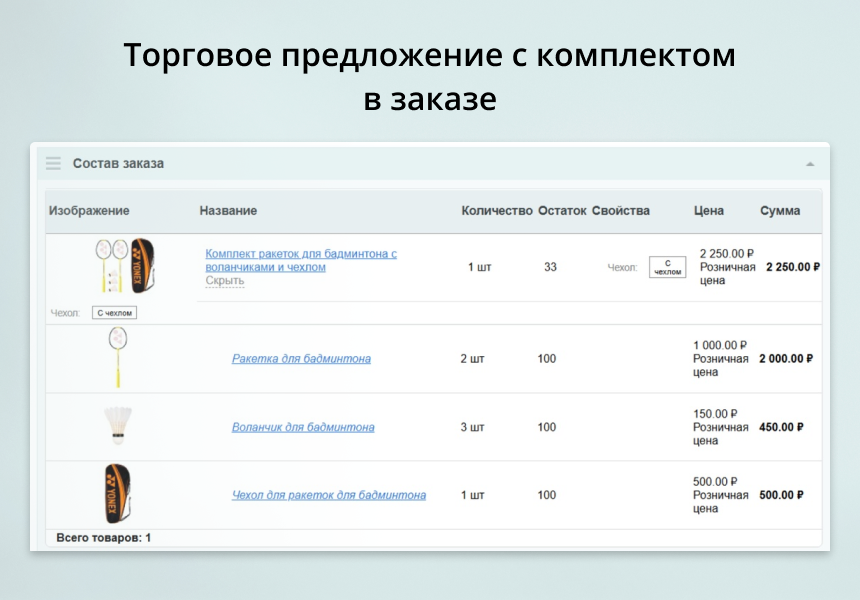Click the badminton kit product image
This screenshot has width=860, height=600.
coord(125,265)
